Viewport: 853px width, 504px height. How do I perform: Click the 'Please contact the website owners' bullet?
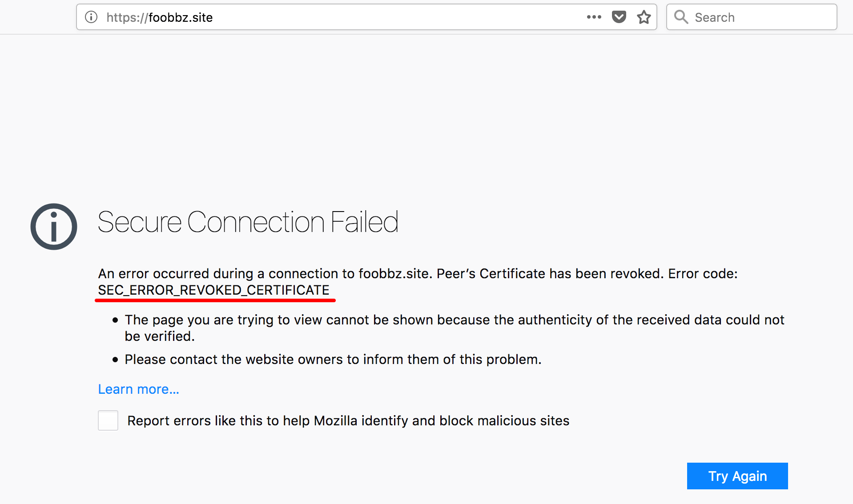coord(333,359)
